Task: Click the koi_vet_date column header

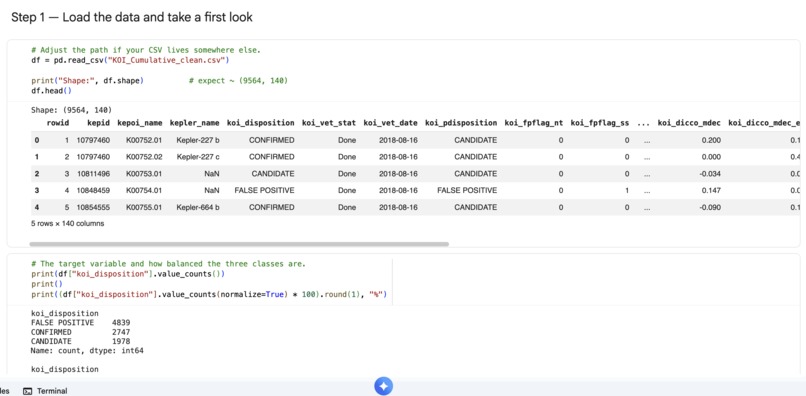Action: (391, 123)
